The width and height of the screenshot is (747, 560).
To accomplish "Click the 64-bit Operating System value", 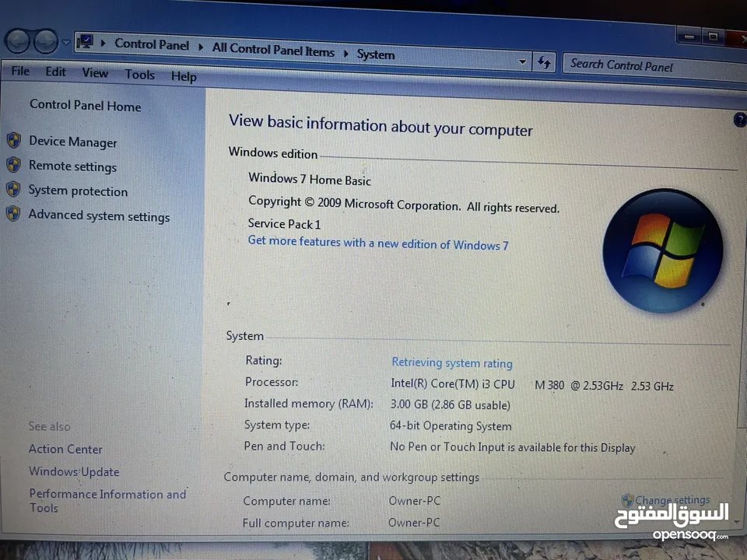I will click(451, 425).
